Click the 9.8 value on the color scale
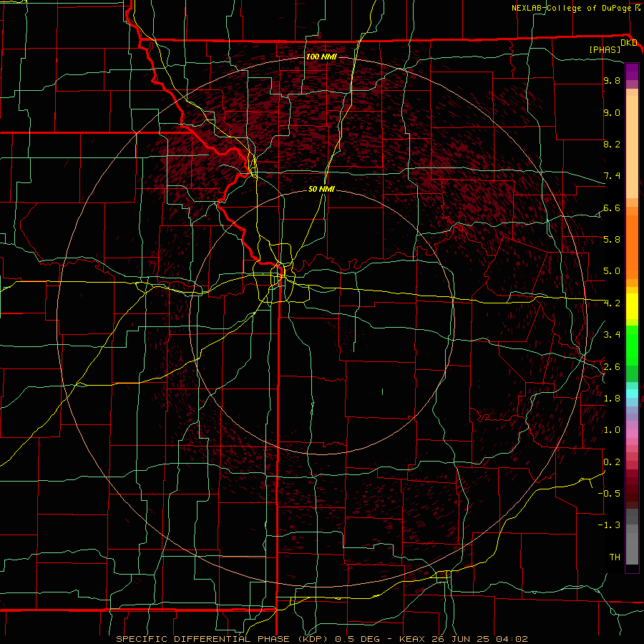644x644 pixels. [612, 80]
